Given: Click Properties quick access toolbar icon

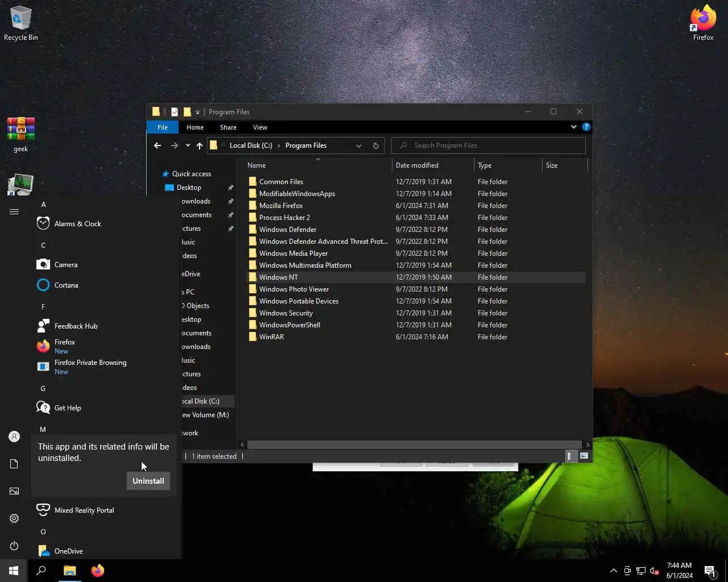Looking at the screenshot, I should 175,112.
